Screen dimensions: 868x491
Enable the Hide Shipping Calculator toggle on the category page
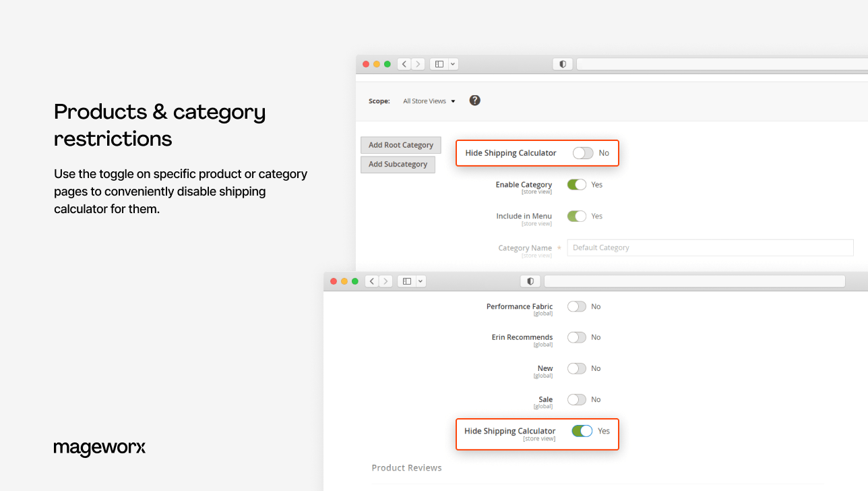click(x=582, y=153)
